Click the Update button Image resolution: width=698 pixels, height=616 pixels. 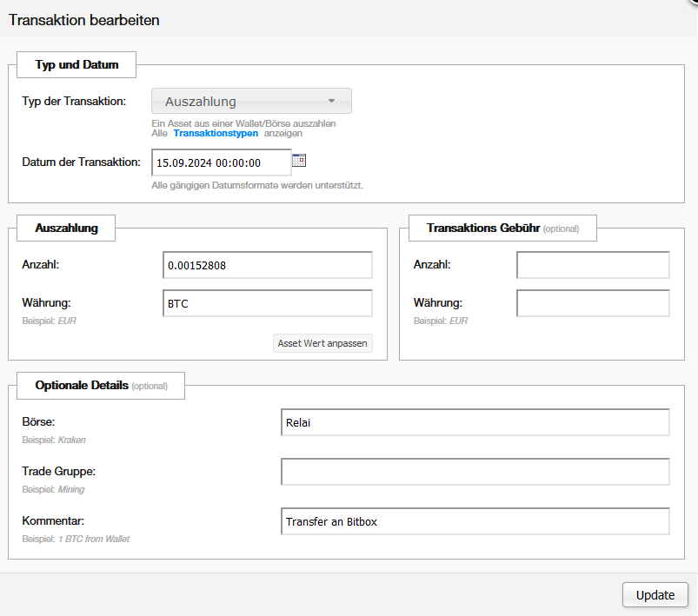click(x=655, y=595)
